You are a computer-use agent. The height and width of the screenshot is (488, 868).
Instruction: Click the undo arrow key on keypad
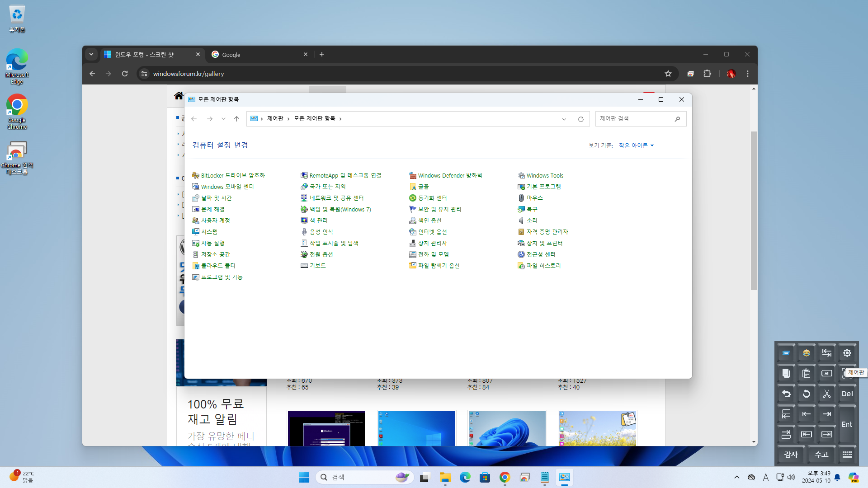[786, 394]
